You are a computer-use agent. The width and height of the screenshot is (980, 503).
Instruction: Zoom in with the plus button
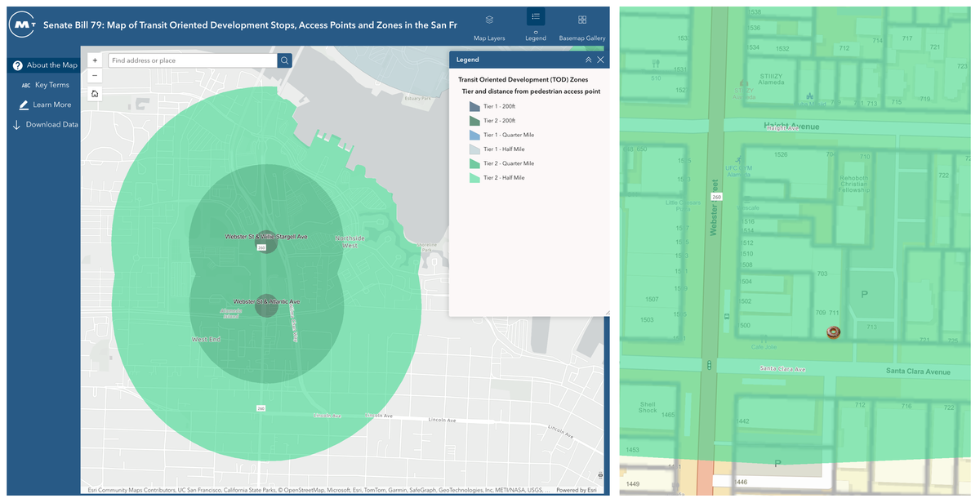tap(95, 60)
